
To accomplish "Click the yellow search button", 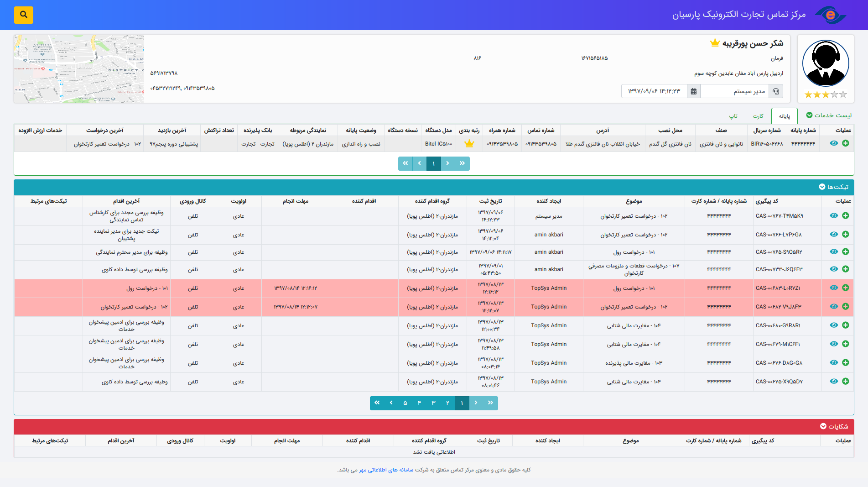I will 24,15.
